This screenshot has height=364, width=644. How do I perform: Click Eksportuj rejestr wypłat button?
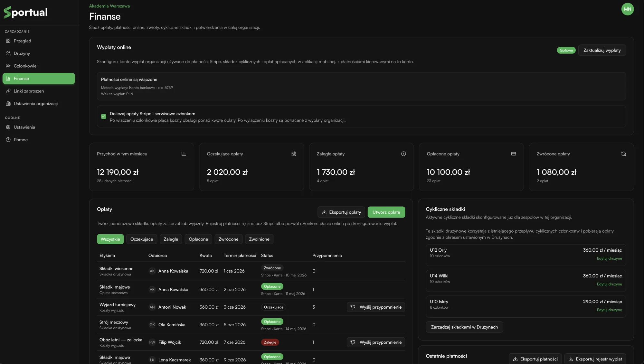pyautogui.click(x=595, y=359)
